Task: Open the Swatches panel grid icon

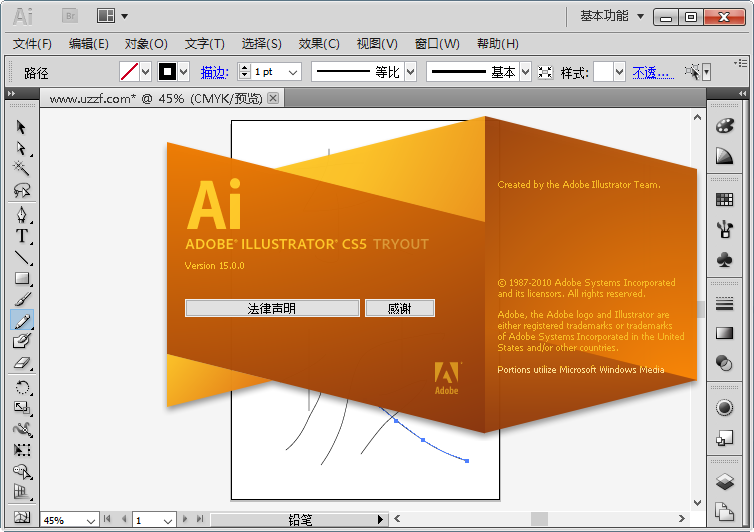Action: 724,199
